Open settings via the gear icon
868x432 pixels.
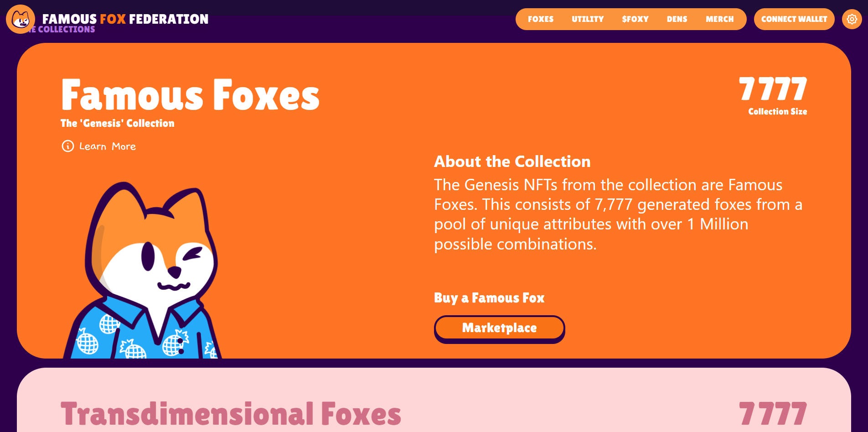click(x=852, y=19)
